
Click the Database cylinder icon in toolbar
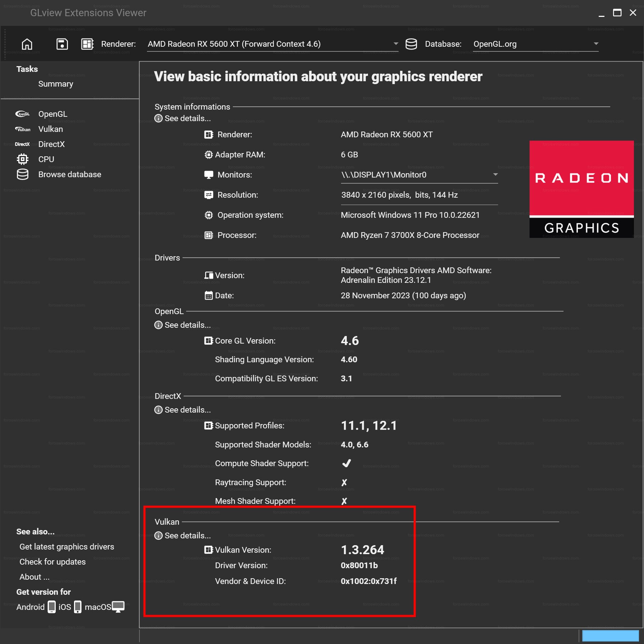click(411, 44)
